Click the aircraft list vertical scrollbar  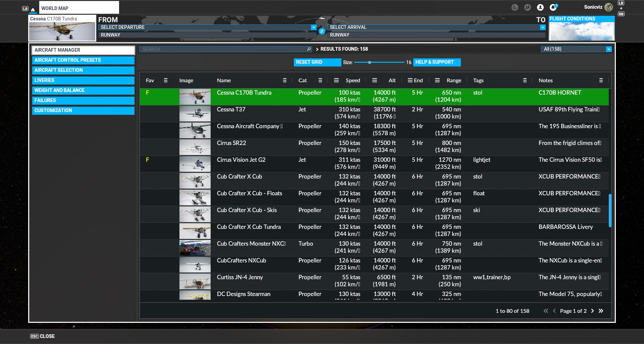coord(610,210)
